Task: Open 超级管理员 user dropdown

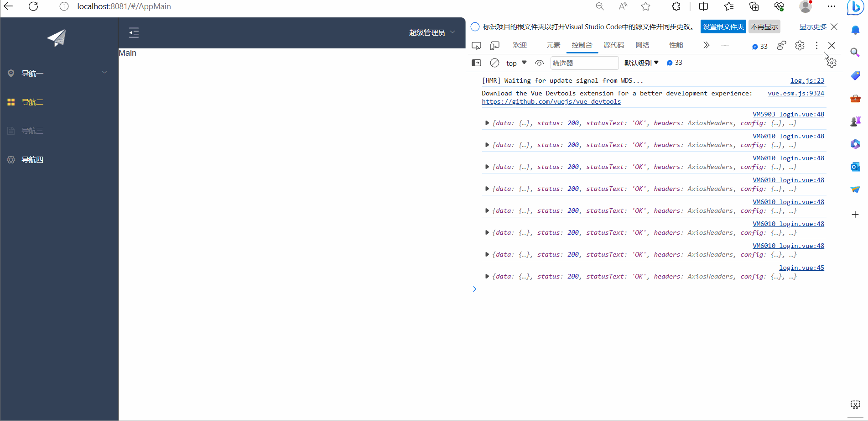Action: (432, 32)
